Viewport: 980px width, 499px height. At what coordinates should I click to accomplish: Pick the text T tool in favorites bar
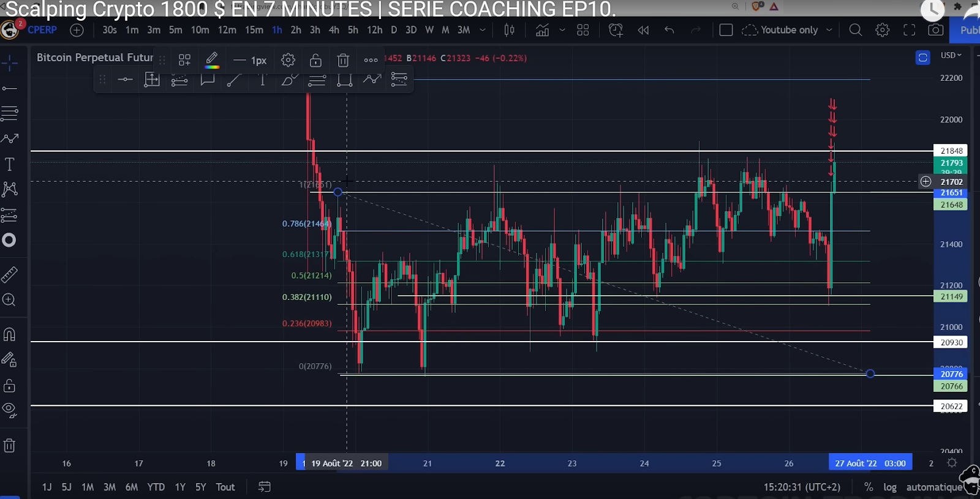click(x=262, y=80)
